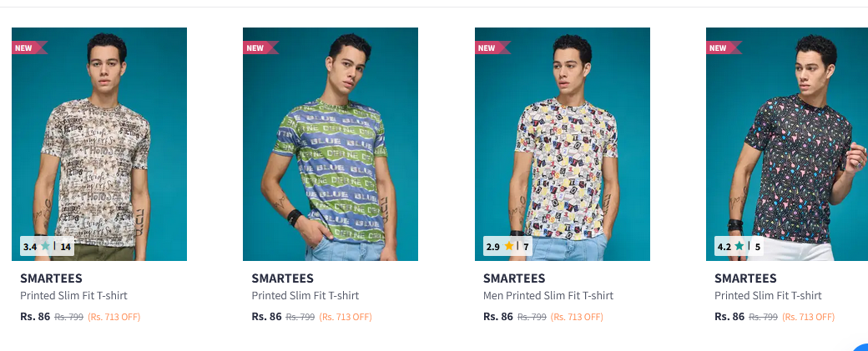Open the white comic-print T-shirt image
868x351 pixels.
click(x=563, y=142)
